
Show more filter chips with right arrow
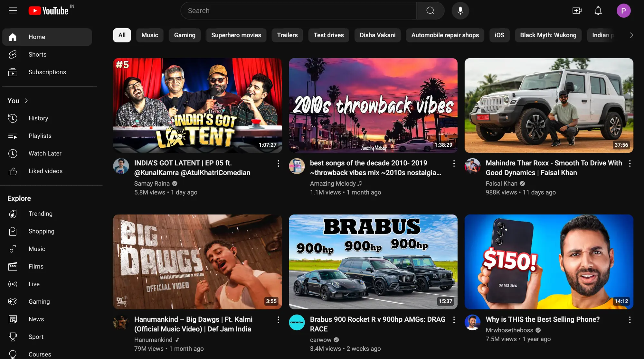[631, 35]
